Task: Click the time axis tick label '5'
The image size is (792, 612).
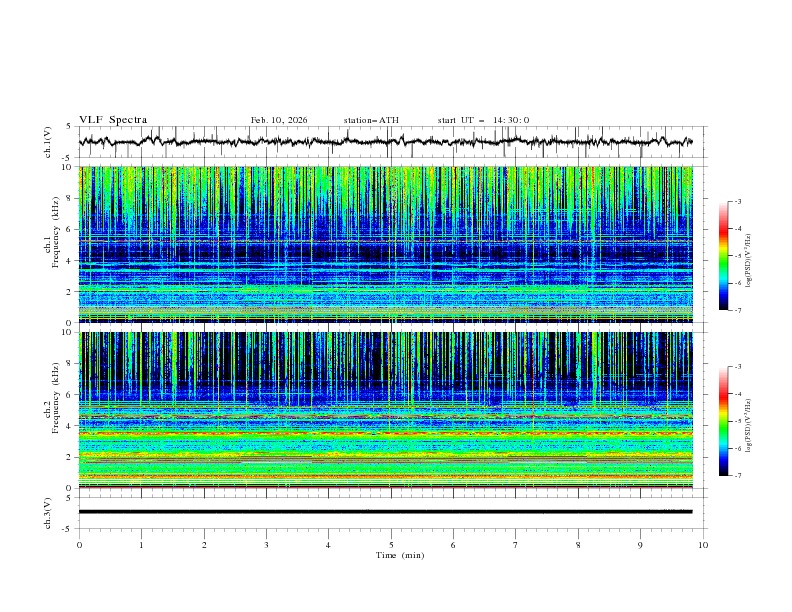Action: tap(391, 545)
